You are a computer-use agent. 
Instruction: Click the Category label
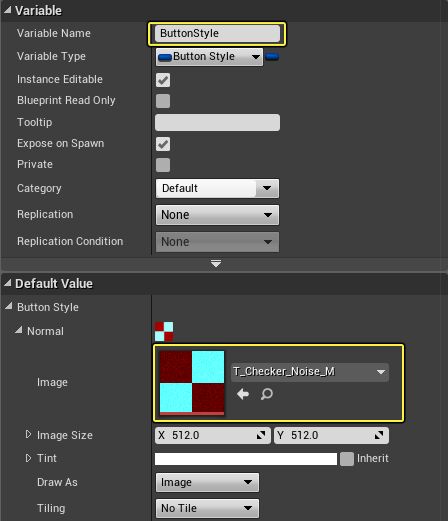[x=39, y=188]
